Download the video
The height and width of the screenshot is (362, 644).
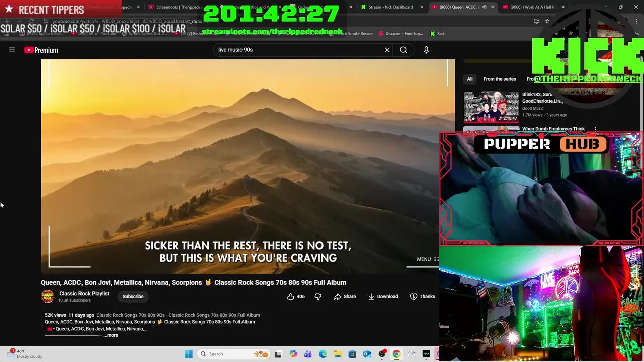click(x=383, y=297)
